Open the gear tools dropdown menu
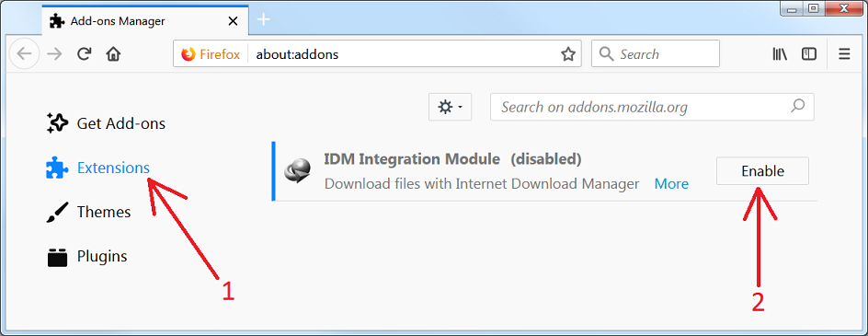868x336 pixels. click(x=450, y=107)
